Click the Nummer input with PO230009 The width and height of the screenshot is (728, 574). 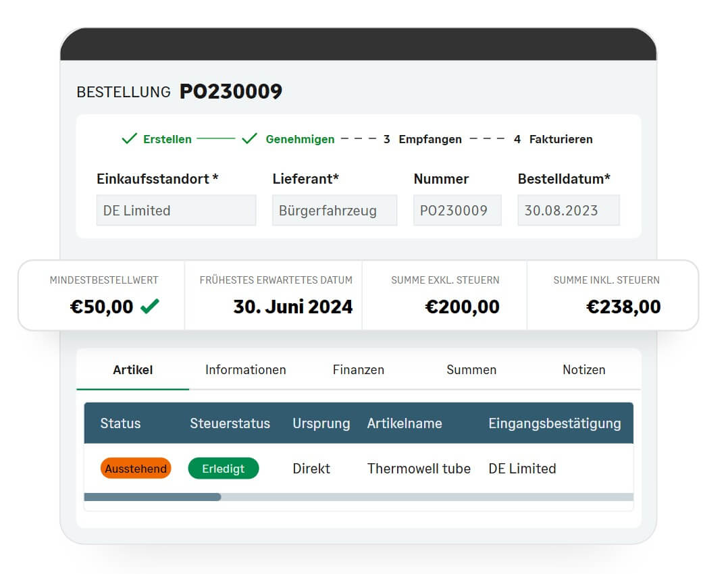point(457,211)
